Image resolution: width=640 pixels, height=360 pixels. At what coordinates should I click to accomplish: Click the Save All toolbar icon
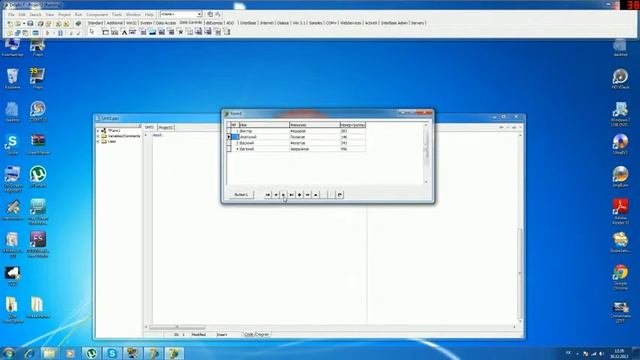[x=40, y=24]
